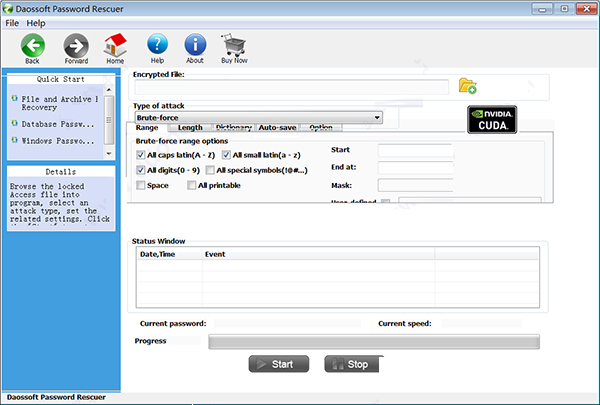Click the Buy Now shopping cart icon
This screenshot has width=600, height=405.
click(233, 44)
